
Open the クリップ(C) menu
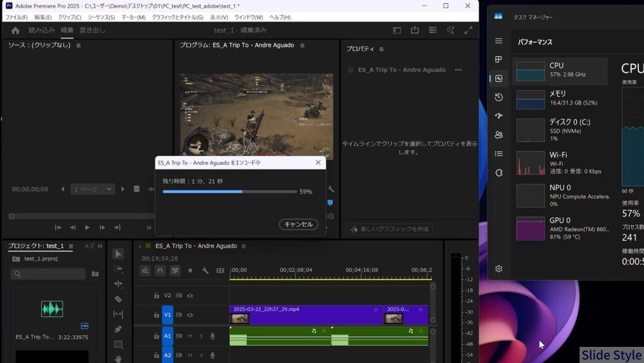70,17
